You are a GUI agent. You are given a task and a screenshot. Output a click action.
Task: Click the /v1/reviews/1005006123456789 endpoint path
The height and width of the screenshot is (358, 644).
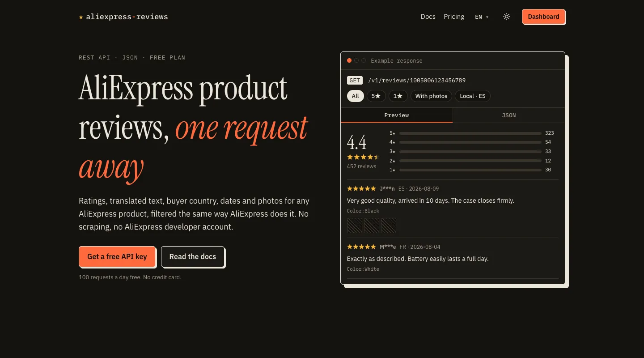point(417,81)
